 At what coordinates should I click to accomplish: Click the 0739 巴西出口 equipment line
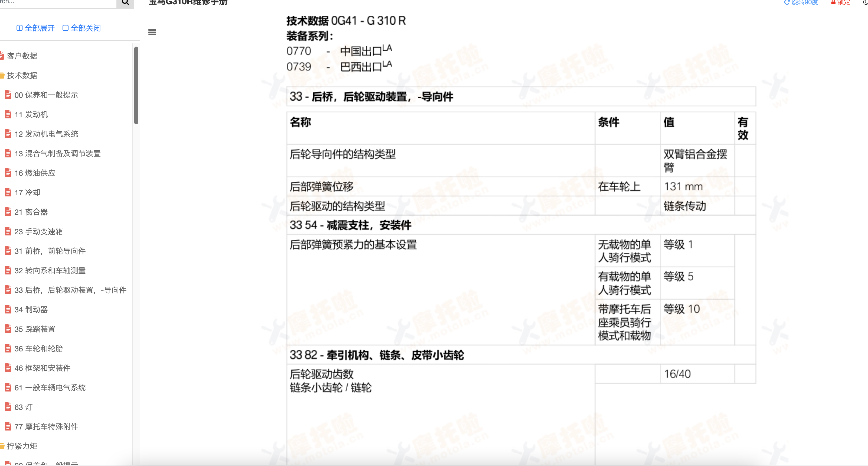click(x=339, y=66)
